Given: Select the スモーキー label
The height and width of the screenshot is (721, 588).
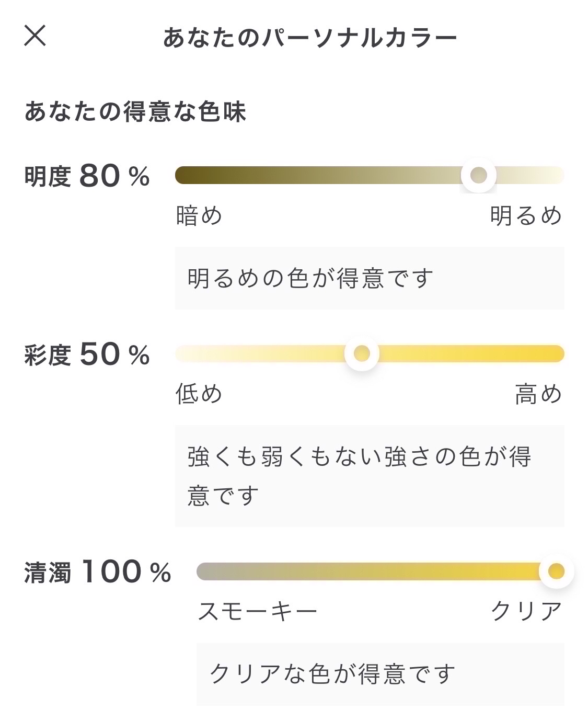Looking at the screenshot, I should pyautogui.click(x=258, y=611).
